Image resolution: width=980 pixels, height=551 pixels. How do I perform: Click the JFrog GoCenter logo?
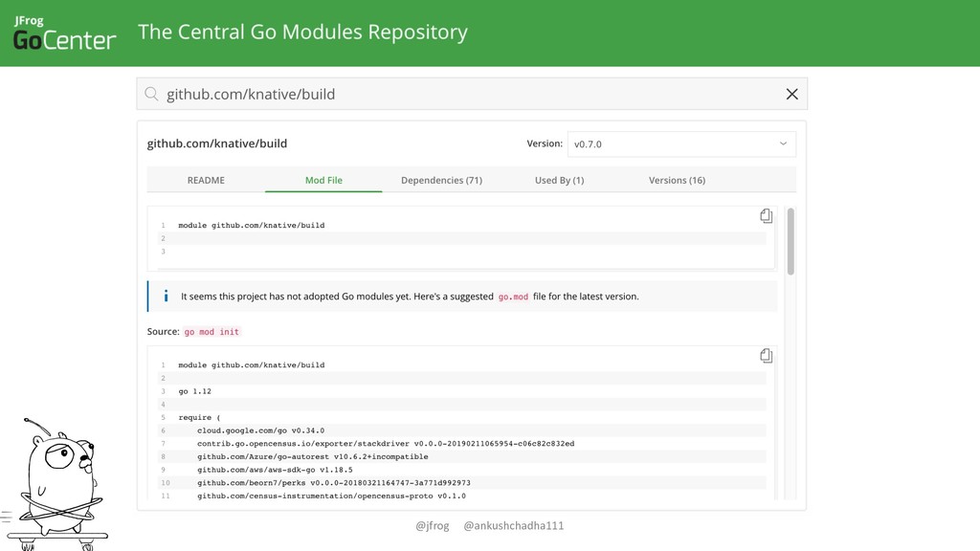[64, 33]
